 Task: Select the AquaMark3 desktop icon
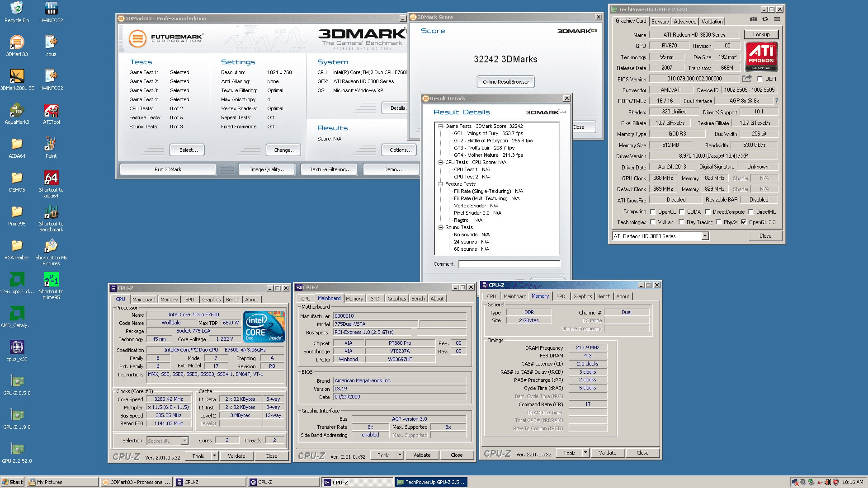tap(17, 113)
